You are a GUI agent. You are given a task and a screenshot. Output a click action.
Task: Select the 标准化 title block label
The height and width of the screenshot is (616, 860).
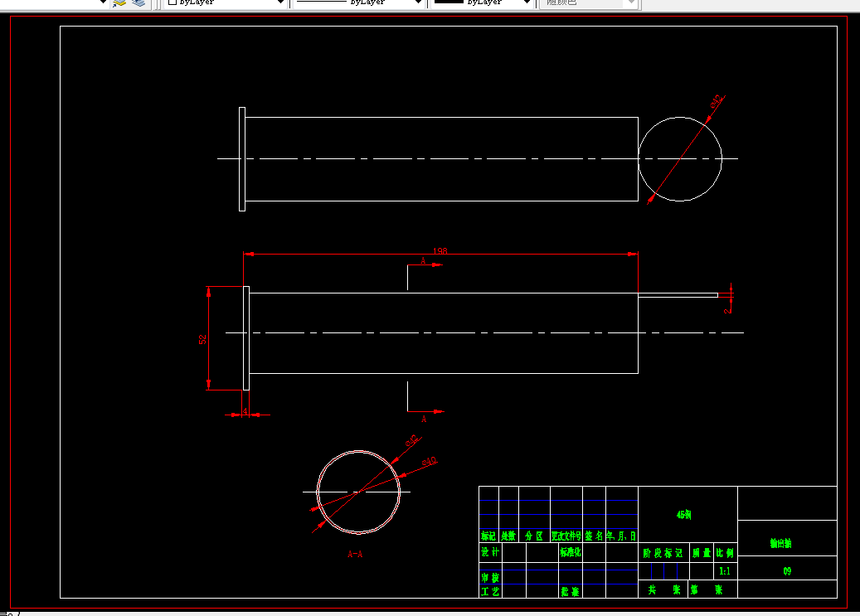571,552
